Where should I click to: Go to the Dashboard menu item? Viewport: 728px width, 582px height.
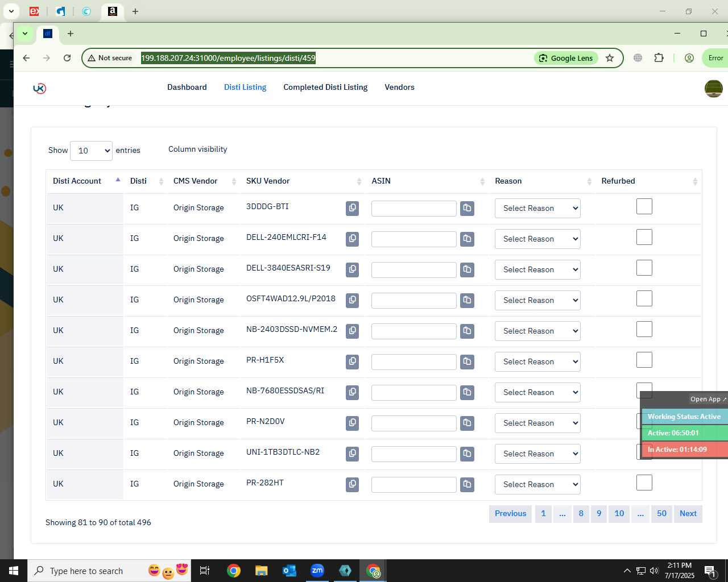click(187, 87)
